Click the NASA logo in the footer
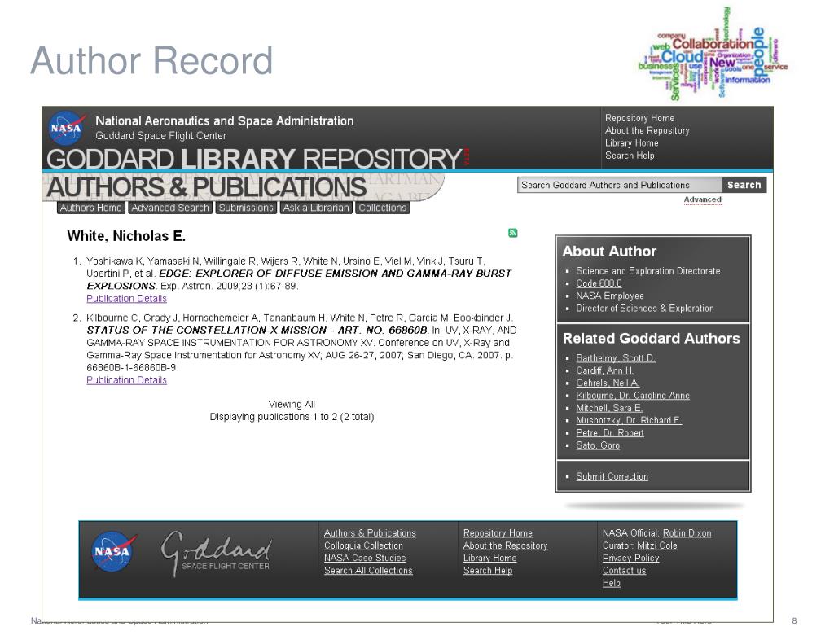The height and width of the screenshot is (644, 834). pyautogui.click(x=112, y=551)
